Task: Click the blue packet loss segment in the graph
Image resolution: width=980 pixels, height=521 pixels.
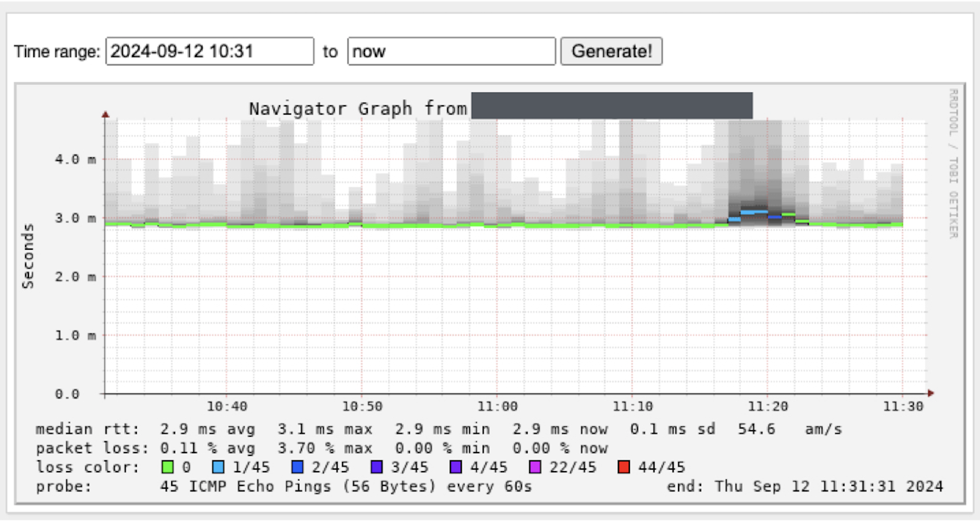Action: (x=775, y=217)
